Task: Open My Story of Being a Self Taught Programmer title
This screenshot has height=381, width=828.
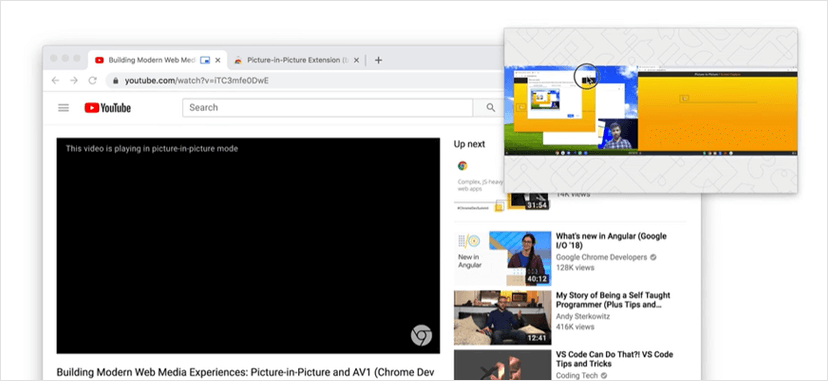Action: pyautogui.click(x=613, y=300)
